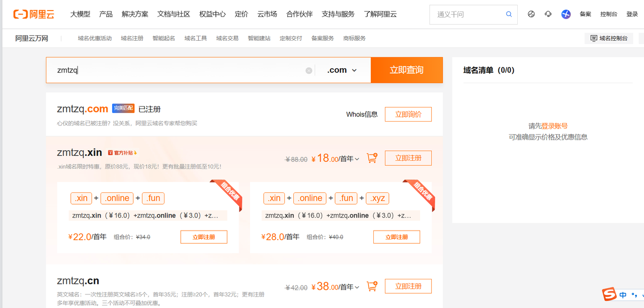Click 备案 in the top right
This screenshot has height=308, width=644.
585,14
